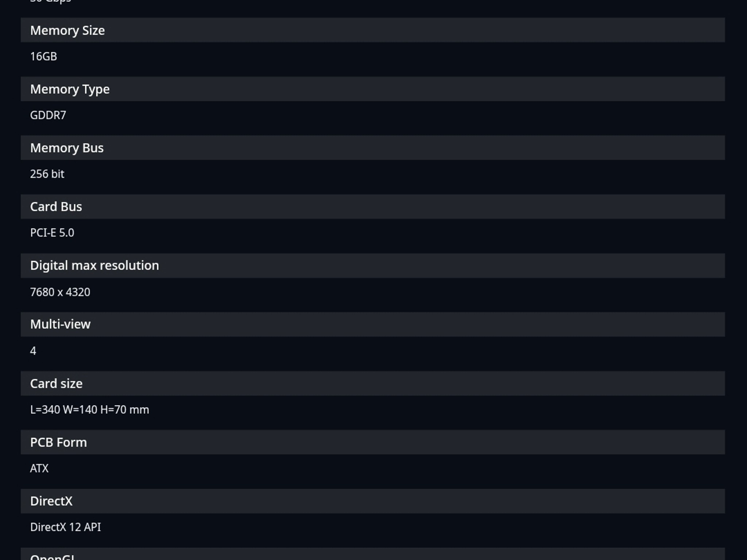Click the Memory Size header row
Image resolution: width=747 pixels, height=560 pixels.
pyautogui.click(x=373, y=30)
